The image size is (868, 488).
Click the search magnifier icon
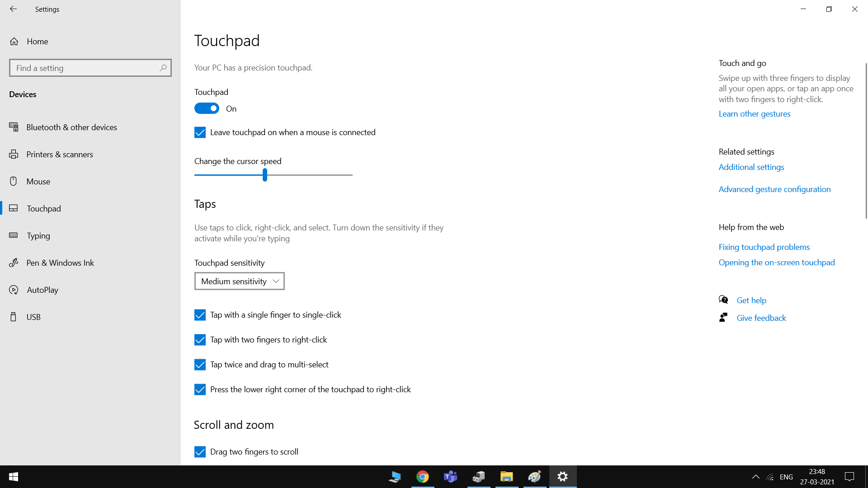[163, 68]
